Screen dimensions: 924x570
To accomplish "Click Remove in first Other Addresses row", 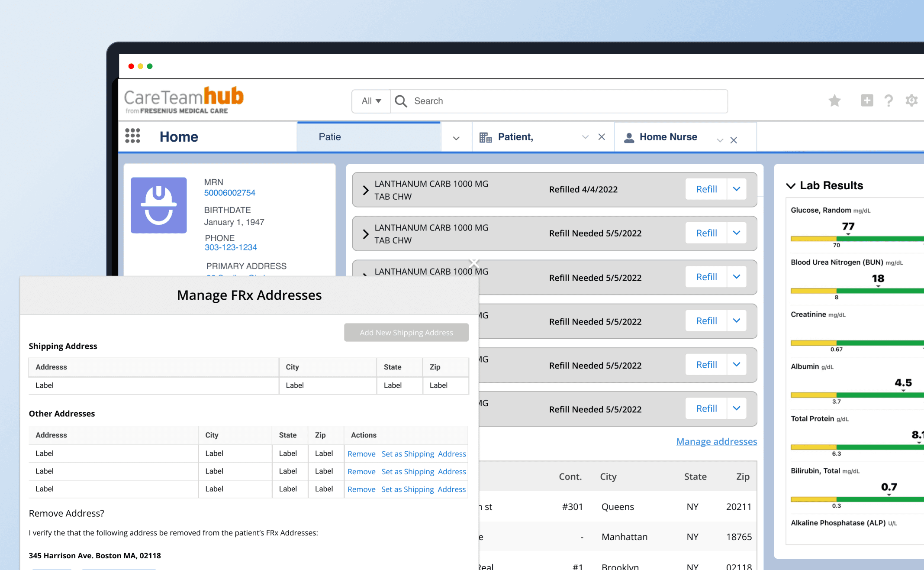I will (x=361, y=454).
